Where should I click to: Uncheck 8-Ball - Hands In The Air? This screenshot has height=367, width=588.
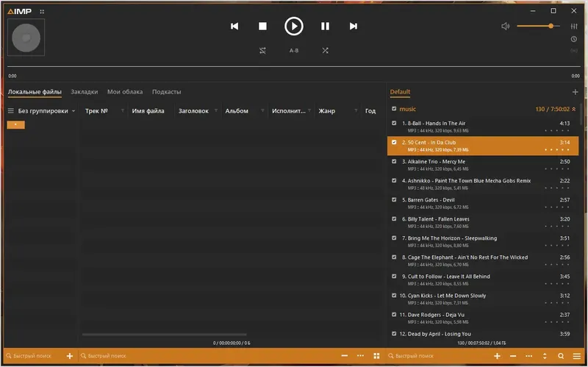pos(394,123)
